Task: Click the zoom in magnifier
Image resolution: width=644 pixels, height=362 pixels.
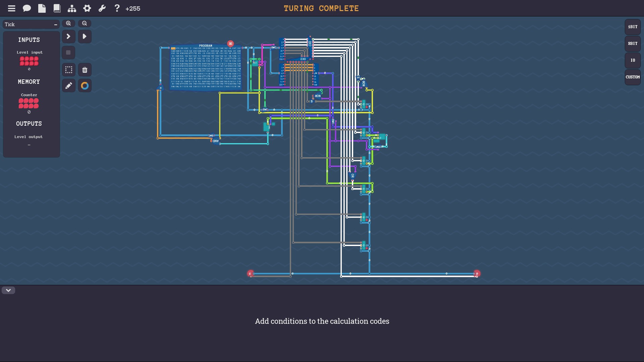Action: tap(68, 23)
